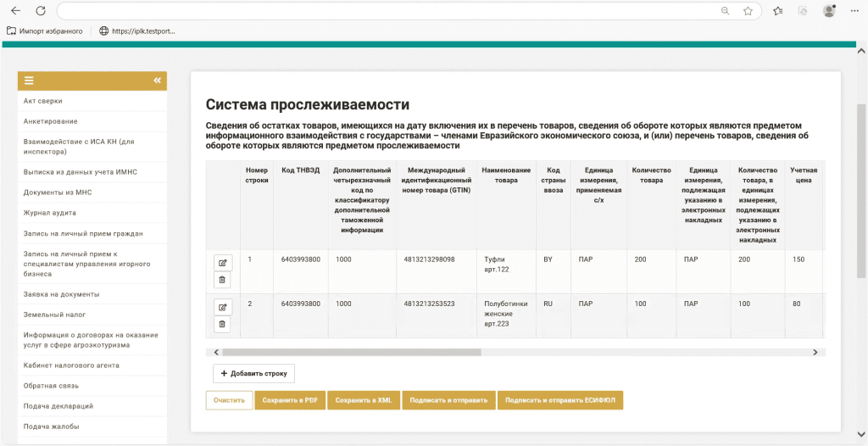Edit row 1 Туфли арт.122
Image resolution: width=868 pixels, height=446 pixels.
(x=223, y=263)
